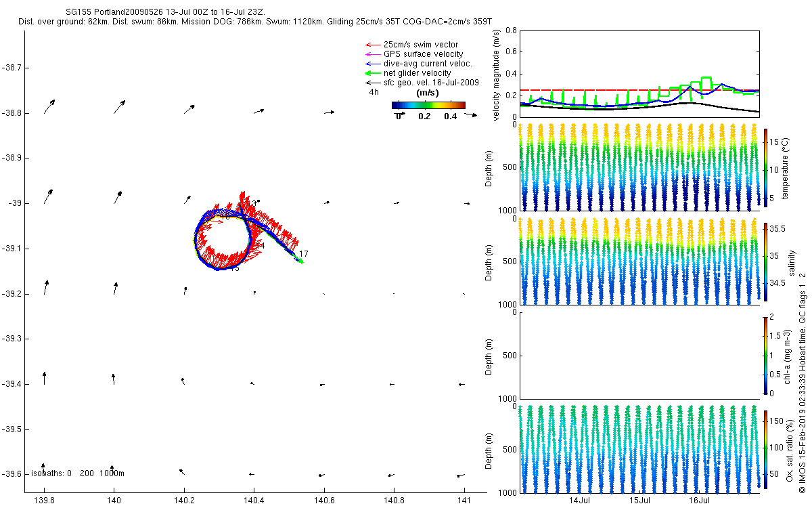Click the '4h' label under the legend
Screen dimensions: 812x508
374,92
